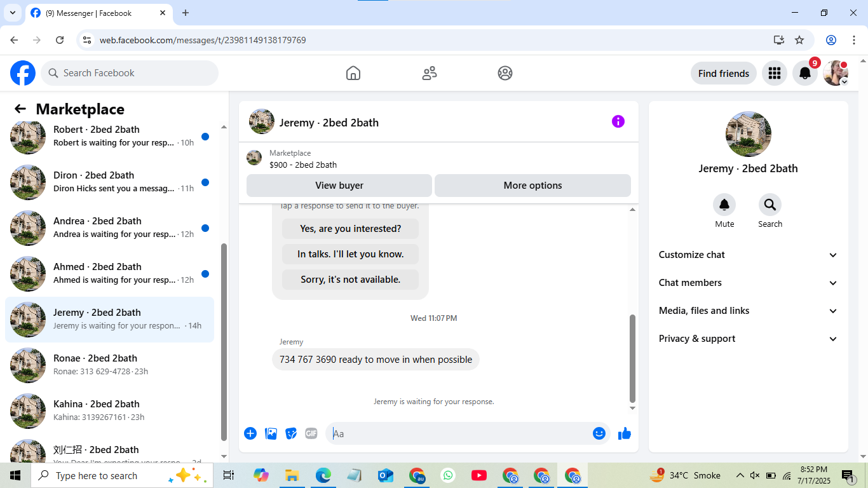Open Task View on the taskbar
This screenshot has height=488, width=868.
pyautogui.click(x=229, y=475)
